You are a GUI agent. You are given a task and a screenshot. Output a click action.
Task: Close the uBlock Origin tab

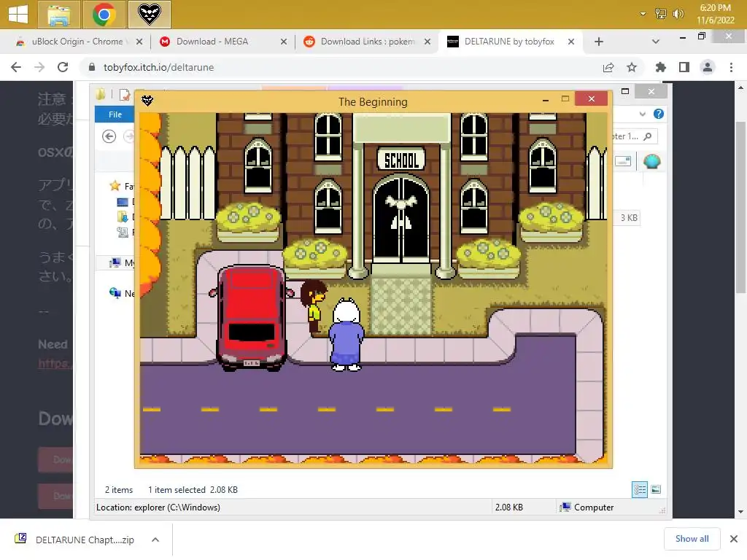tap(139, 42)
